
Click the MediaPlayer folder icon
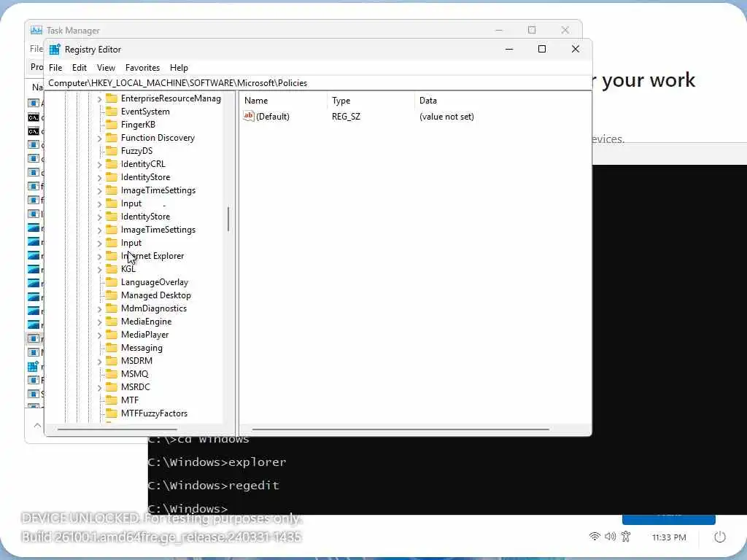pyautogui.click(x=112, y=335)
